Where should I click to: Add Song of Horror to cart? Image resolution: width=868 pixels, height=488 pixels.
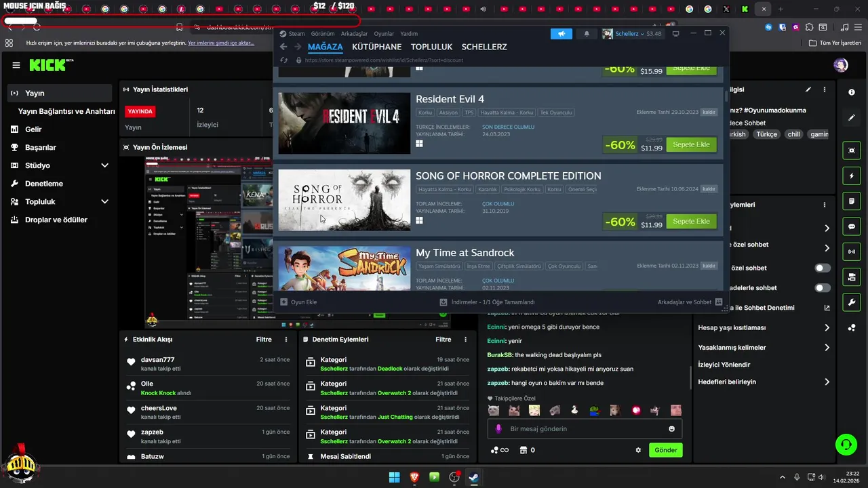pos(691,221)
